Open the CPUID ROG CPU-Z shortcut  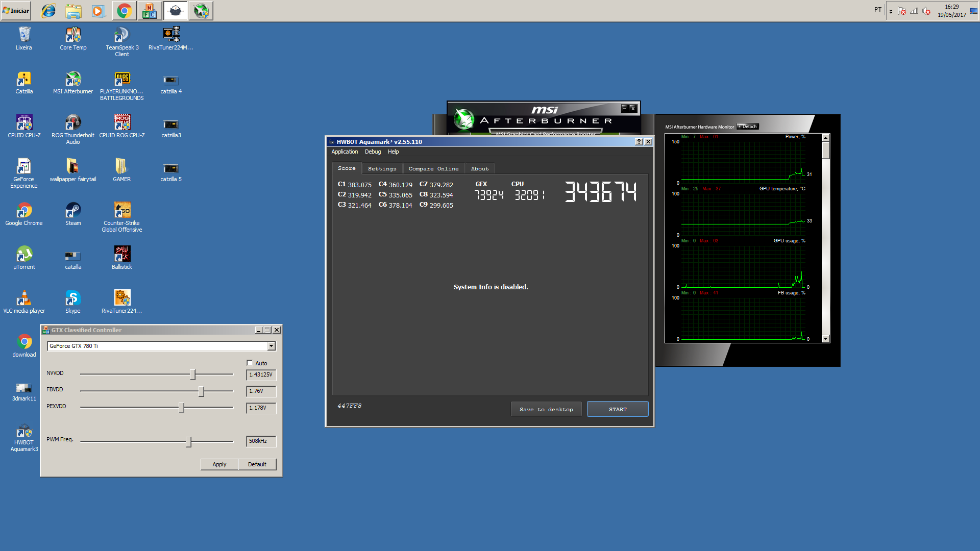point(122,127)
